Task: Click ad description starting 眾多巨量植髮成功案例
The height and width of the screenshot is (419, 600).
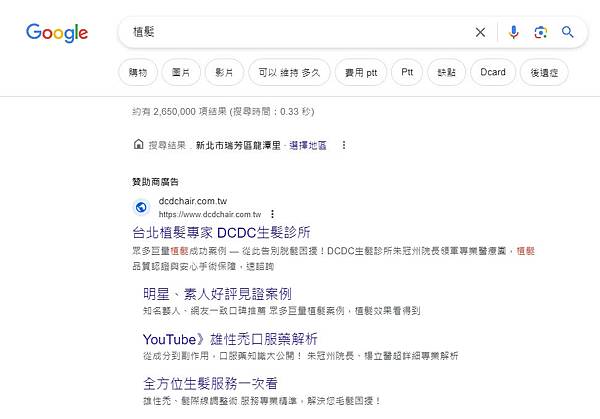Action: [333, 258]
